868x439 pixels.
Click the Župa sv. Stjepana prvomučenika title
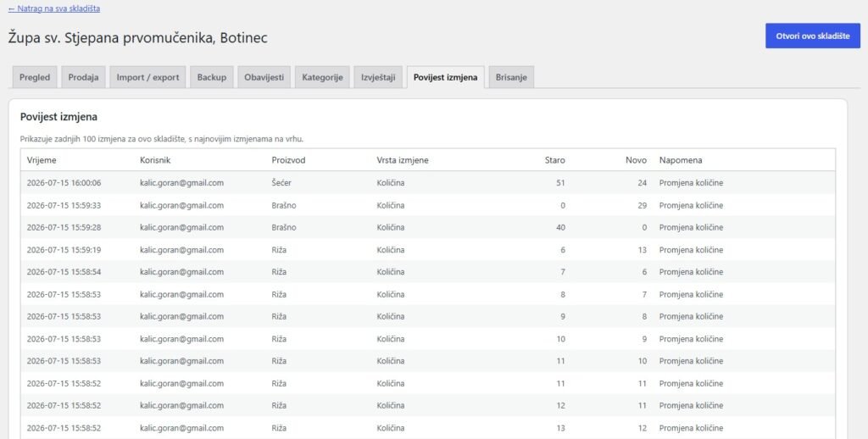pyautogui.click(x=138, y=37)
